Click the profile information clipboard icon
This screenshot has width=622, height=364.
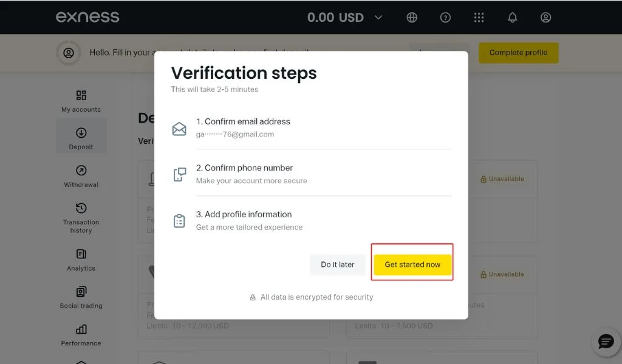(x=179, y=221)
